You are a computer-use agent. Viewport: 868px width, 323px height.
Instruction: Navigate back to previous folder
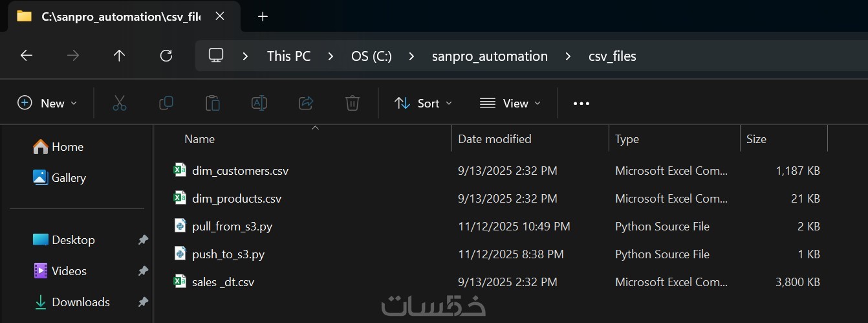(x=27, y=56)
